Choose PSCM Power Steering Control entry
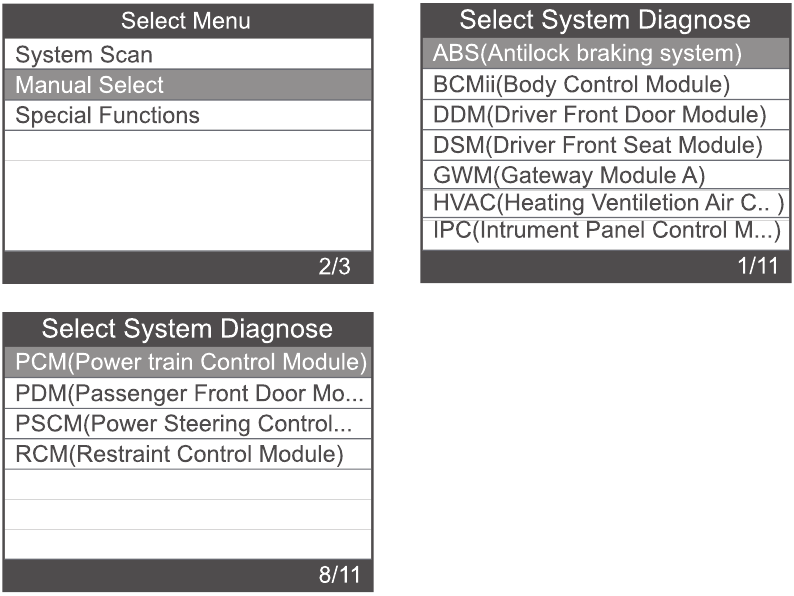This screenshot has width=794, height=596. click(x=188, y=424)
